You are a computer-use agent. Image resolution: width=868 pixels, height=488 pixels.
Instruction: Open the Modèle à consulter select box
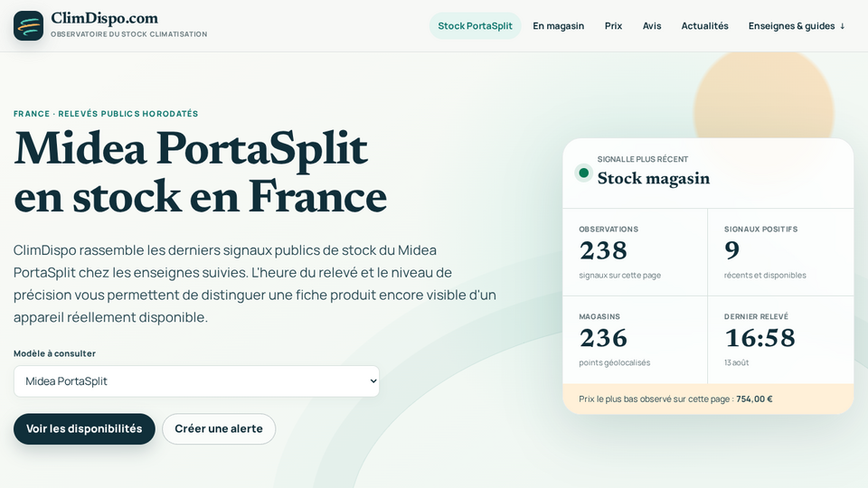point(196,381)
